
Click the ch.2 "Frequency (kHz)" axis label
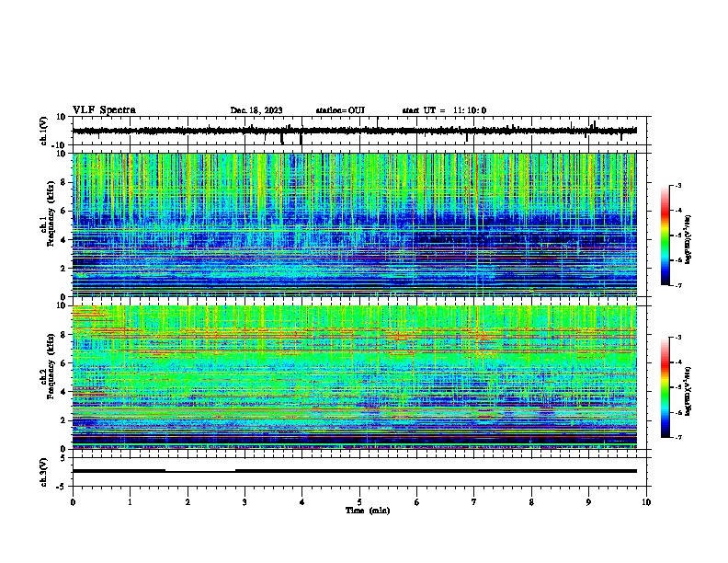51,366
